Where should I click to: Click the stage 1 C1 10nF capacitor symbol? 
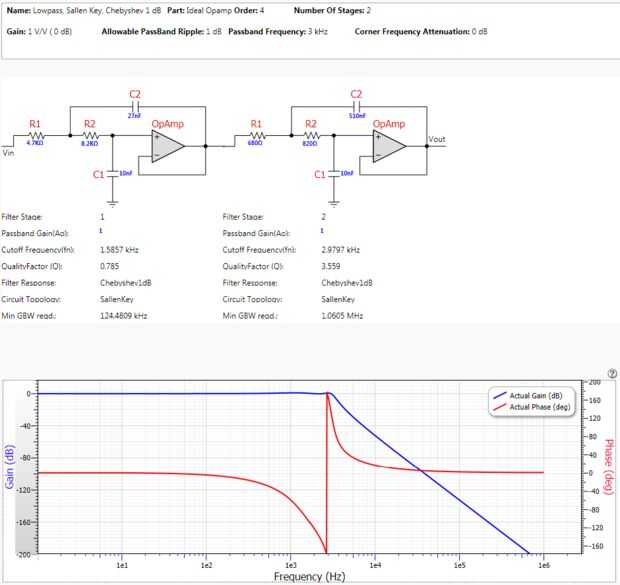click(113, 173)
